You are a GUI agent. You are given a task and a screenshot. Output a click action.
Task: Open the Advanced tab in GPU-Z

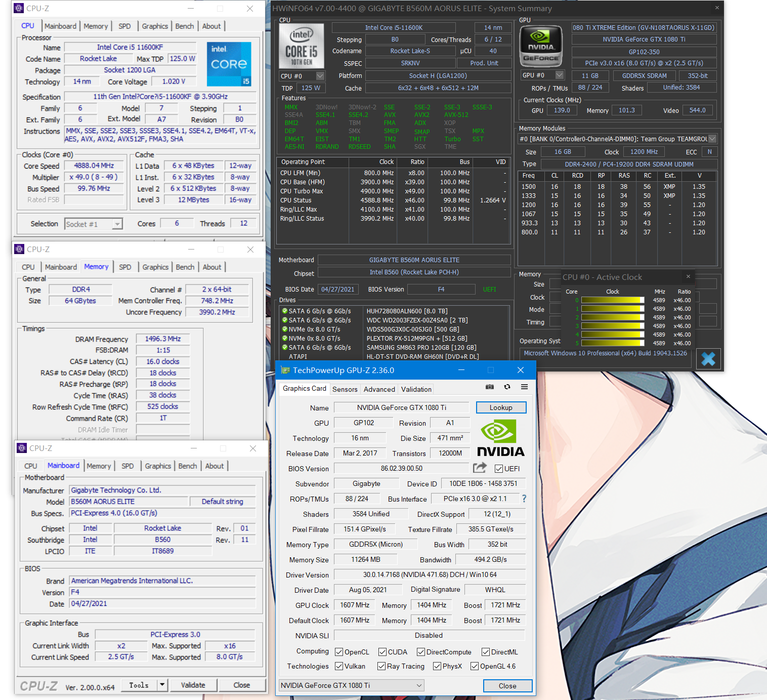pyautogui.click(x=379, y=389)
